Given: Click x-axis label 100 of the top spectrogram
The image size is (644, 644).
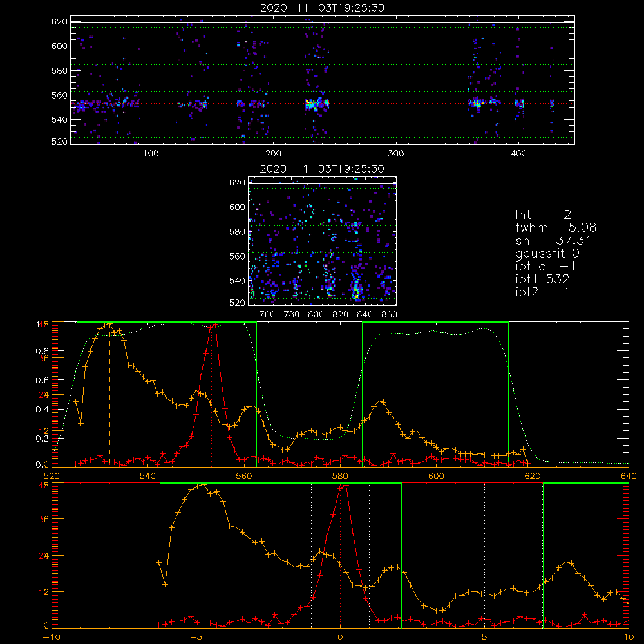Looking at the screenshot, I should pyautogui.click(x=151, y=154).
